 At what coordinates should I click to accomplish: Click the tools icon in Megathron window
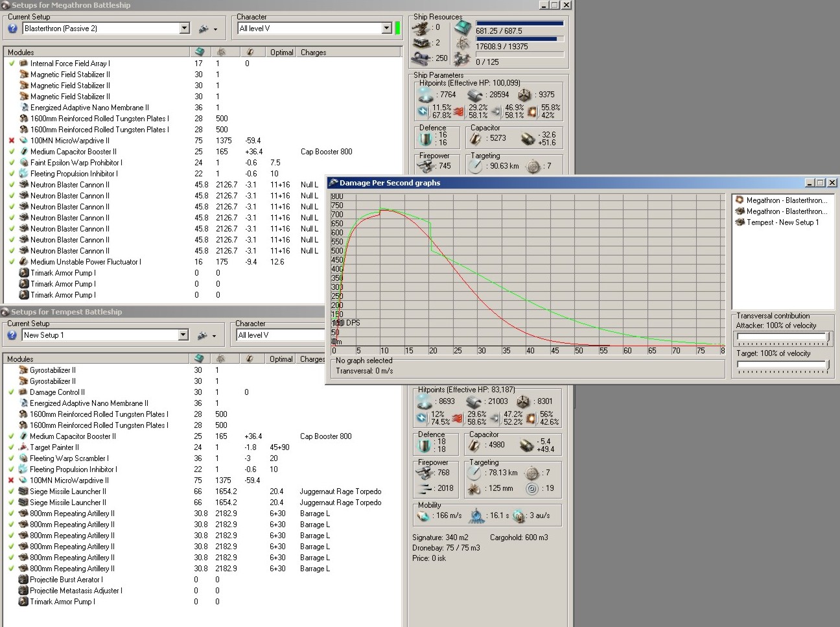[x=204, y=29]
